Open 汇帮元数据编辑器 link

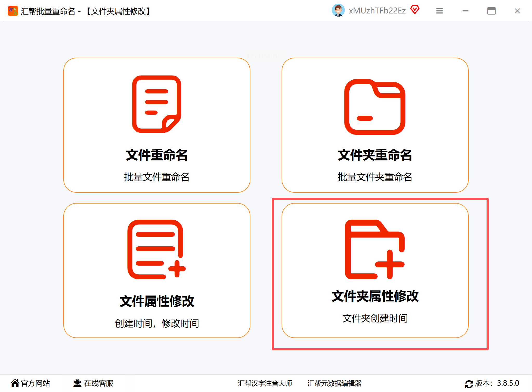tap(334, 383)
